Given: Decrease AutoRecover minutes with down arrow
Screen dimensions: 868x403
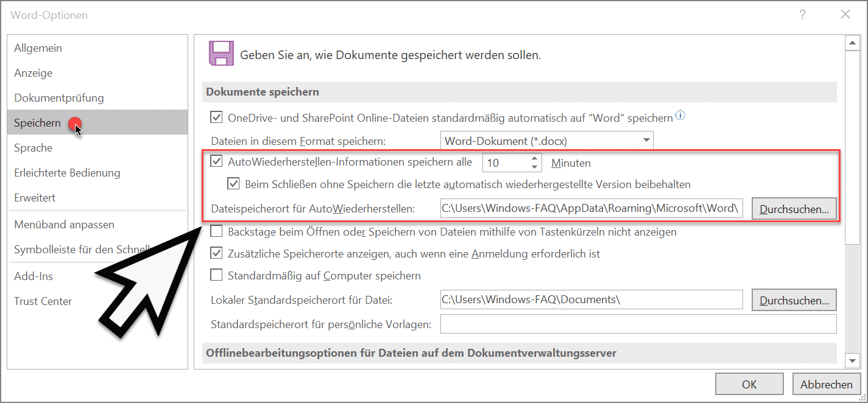Looking at the screenshot, I should pos(534,167).
